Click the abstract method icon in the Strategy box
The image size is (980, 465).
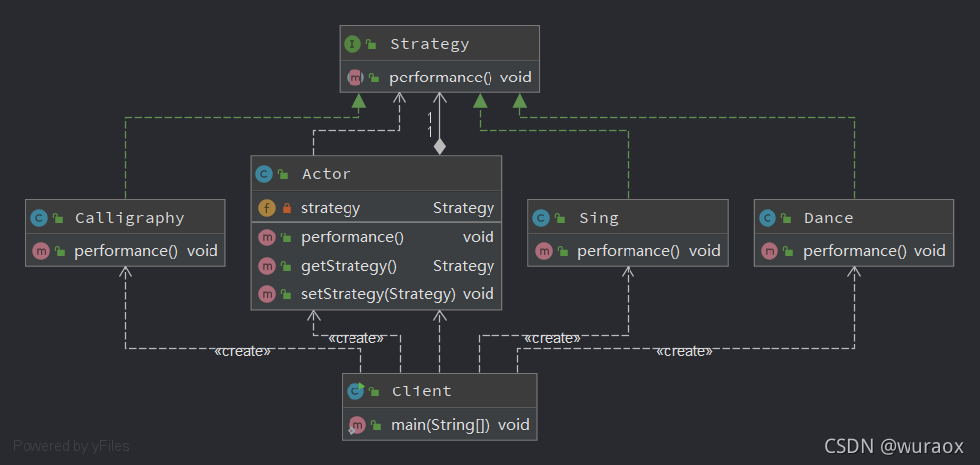(x=355, y=77)
